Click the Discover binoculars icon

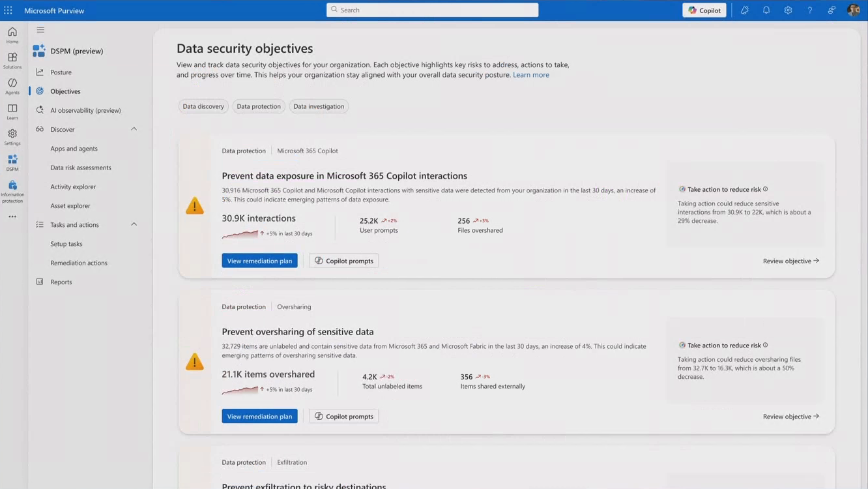coord(40,129)
